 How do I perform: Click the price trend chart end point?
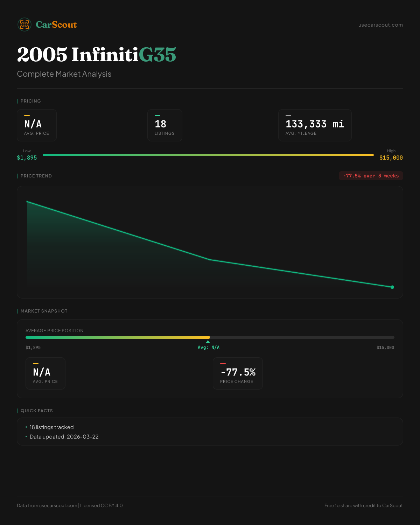[392, 287]
